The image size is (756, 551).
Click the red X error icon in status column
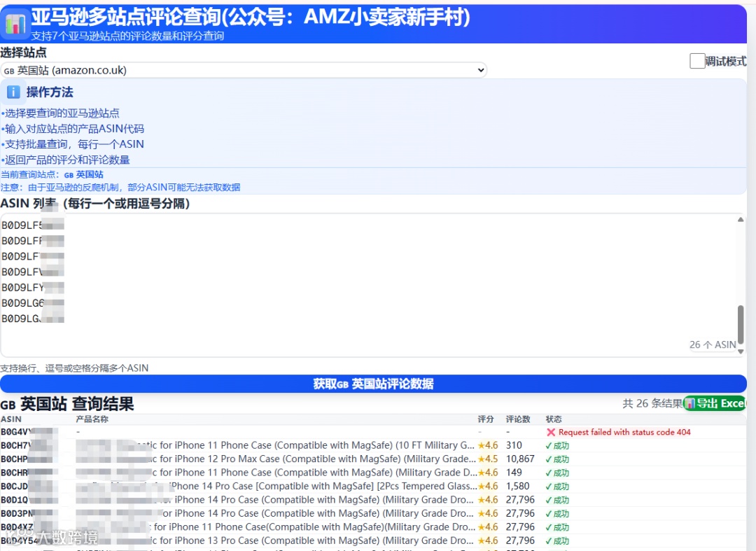551,433
